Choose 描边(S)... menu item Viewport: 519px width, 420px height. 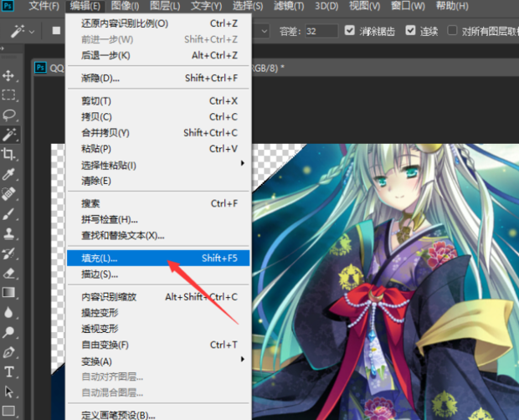tap(158, 274)
